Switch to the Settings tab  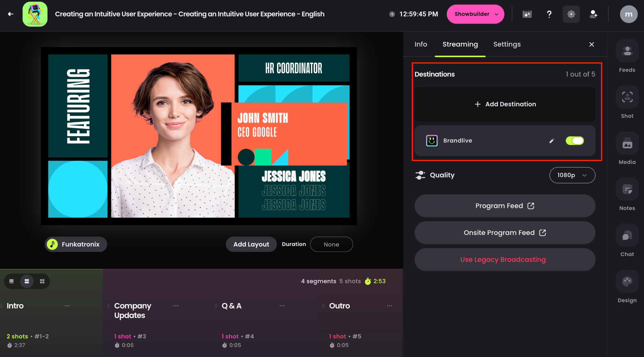[507, 44]
